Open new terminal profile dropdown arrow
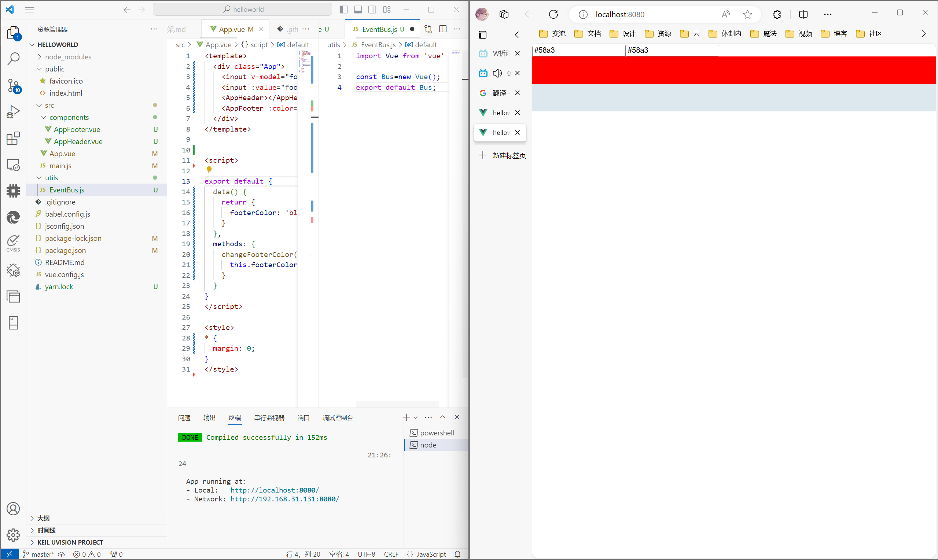Viewport: 938px width, 560px height. [415, 417]
